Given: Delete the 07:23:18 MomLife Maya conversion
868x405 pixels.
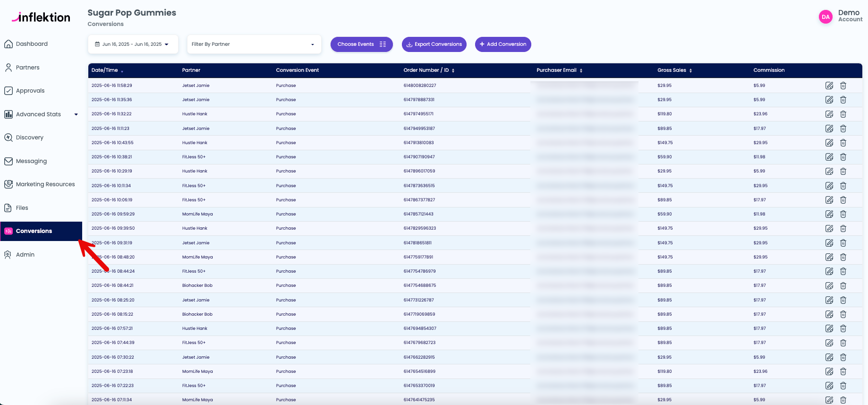Looking at the screenshot, I should pyautogui.click(x=843, y=371).
